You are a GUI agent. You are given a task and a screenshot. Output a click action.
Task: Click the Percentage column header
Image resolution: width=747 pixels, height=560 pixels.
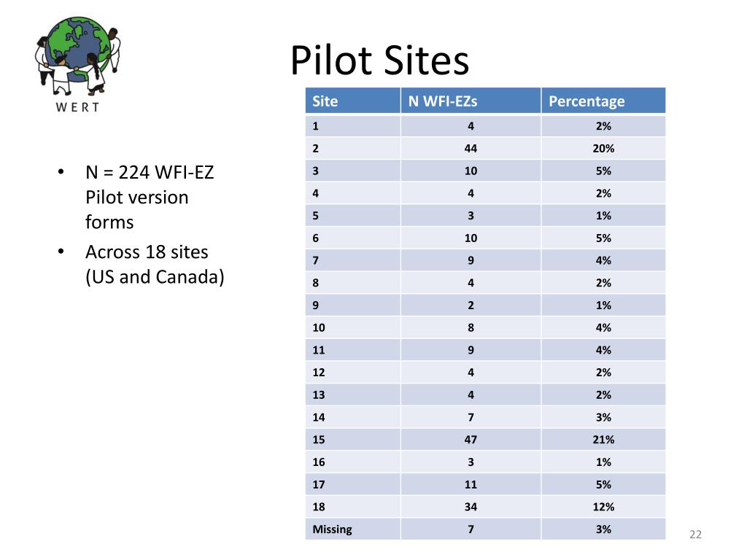point(603,101)
